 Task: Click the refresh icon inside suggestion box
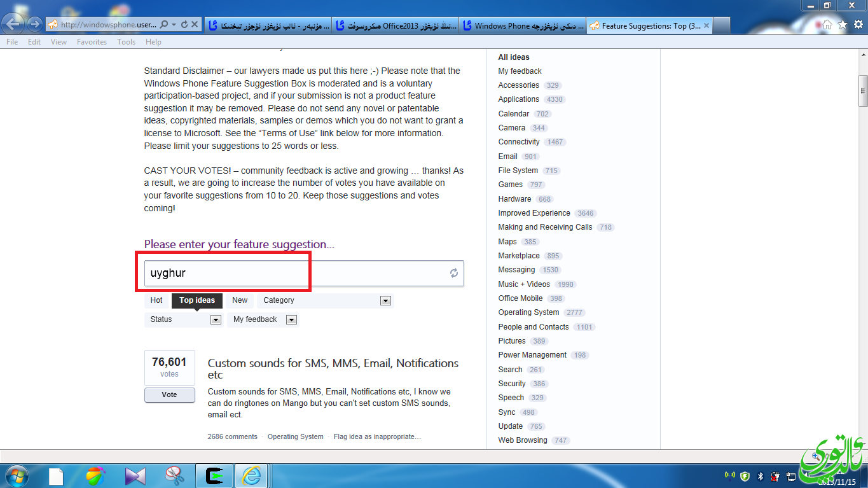pos(454,273)
